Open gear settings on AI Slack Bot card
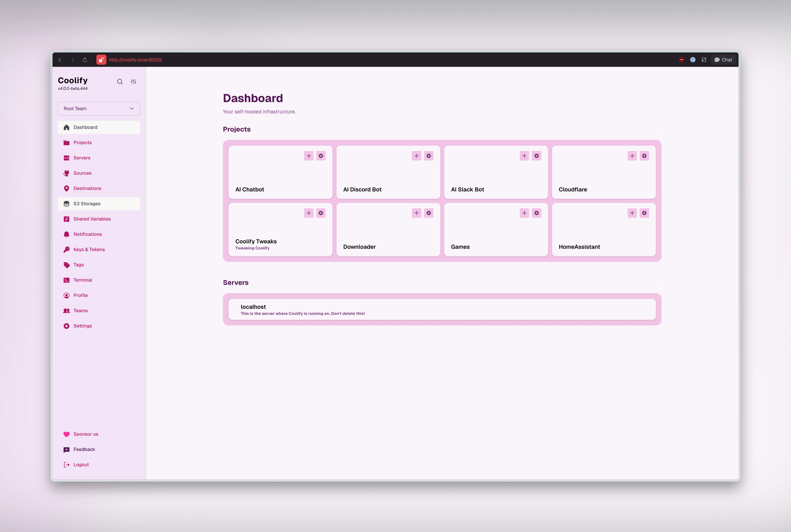Screen dimensions: 791x532 click(x=536, y=156)
